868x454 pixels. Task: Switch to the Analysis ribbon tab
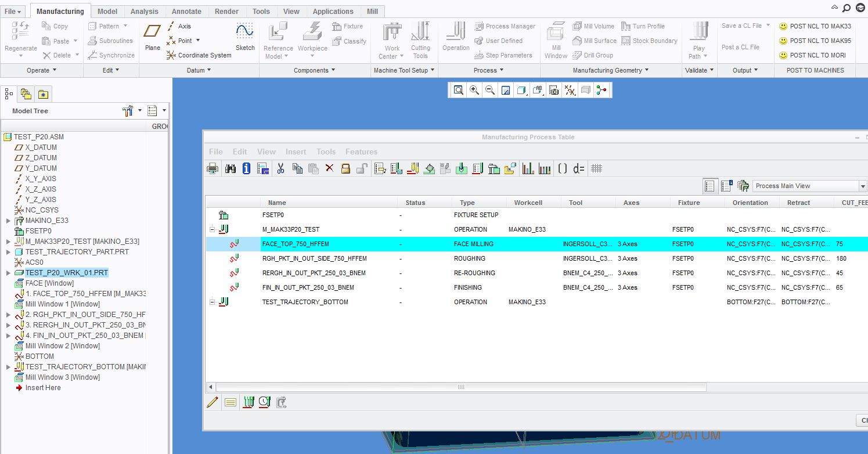pos(145,11)
